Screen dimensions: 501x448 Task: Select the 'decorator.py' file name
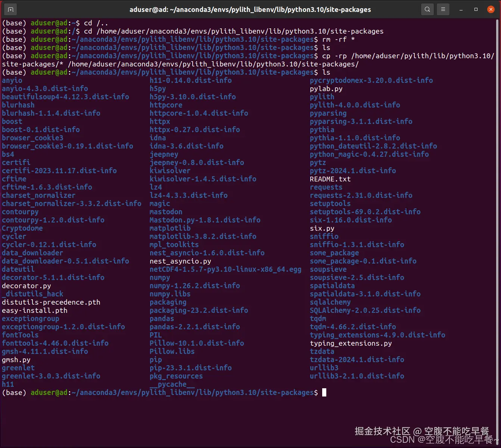(27, 286)
